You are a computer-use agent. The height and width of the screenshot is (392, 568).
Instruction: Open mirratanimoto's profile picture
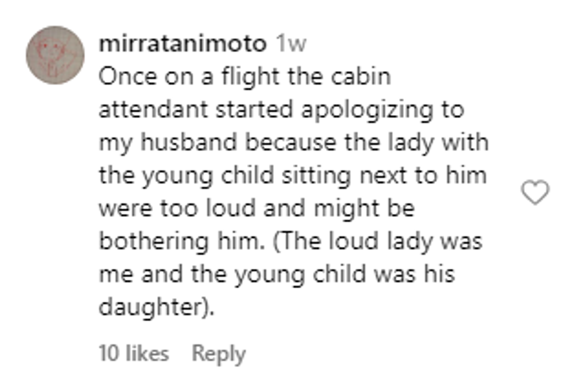pyautogui.click(x=55, y=55)
